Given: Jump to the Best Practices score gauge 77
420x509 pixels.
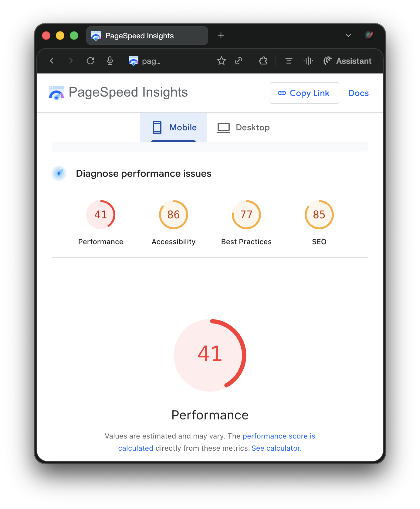Looking at the screenshot, I should coord(246,215).
